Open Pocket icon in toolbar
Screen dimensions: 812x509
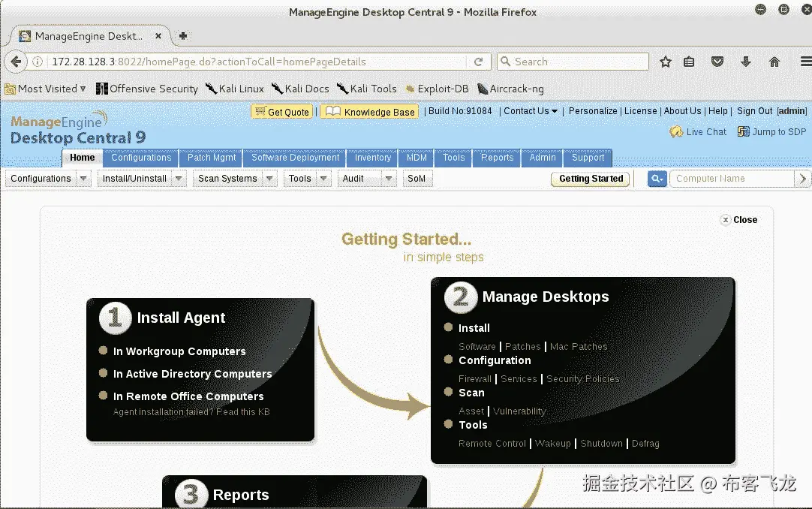click(x=717, y=62)
